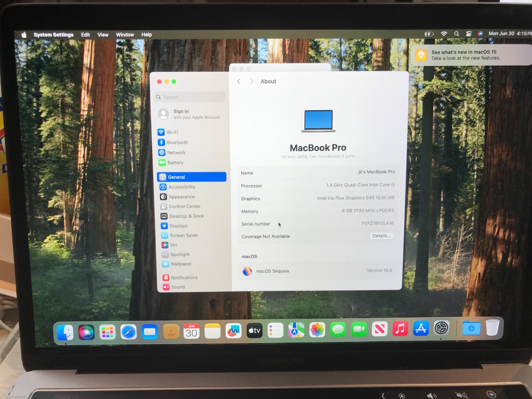Open App Store from the Dock

point(421,329)
